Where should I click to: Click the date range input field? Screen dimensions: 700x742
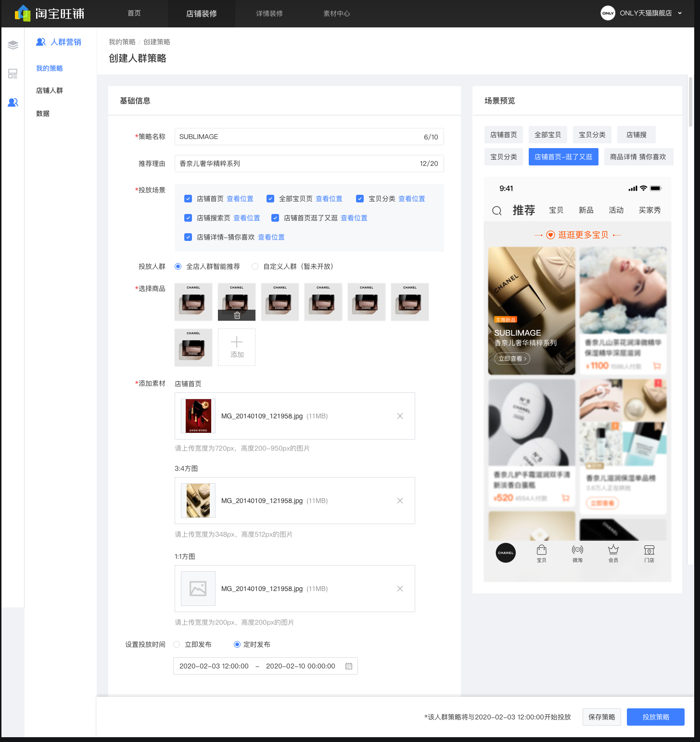266,666
